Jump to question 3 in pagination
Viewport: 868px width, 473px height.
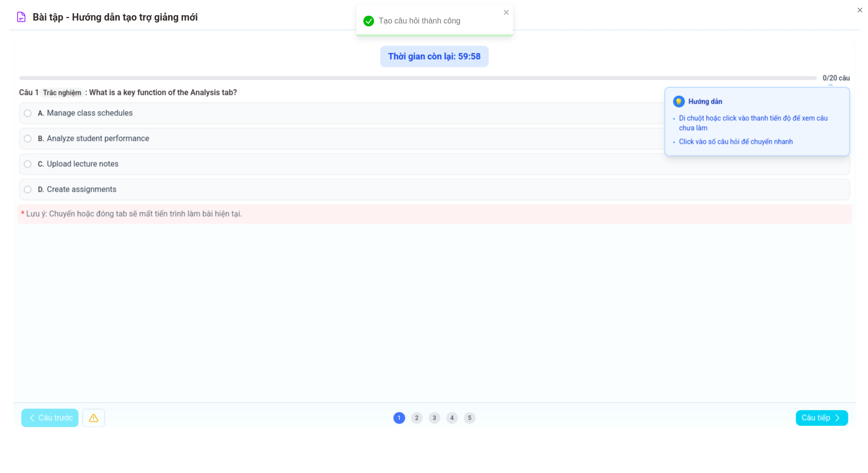(x=434, y=418)
